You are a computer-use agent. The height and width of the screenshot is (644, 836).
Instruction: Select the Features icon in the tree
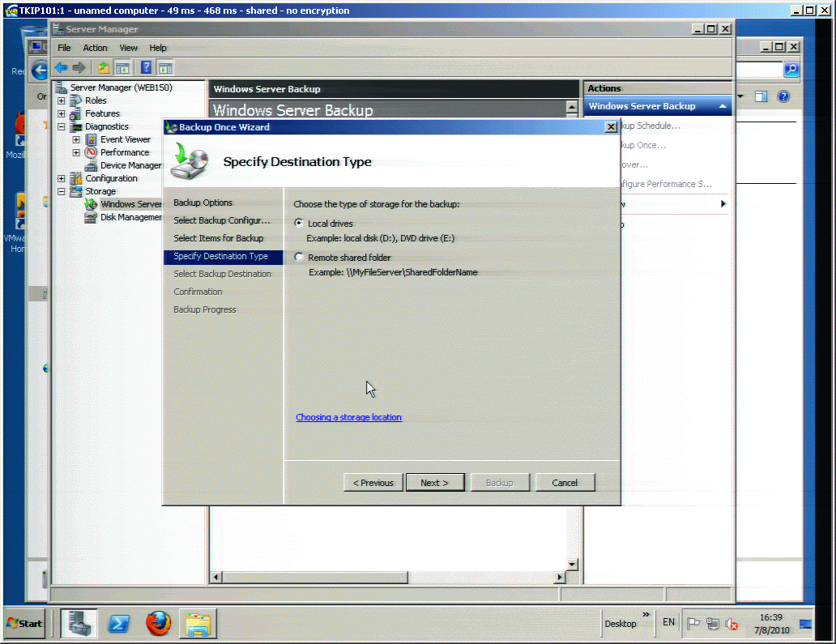pos(76,113)
